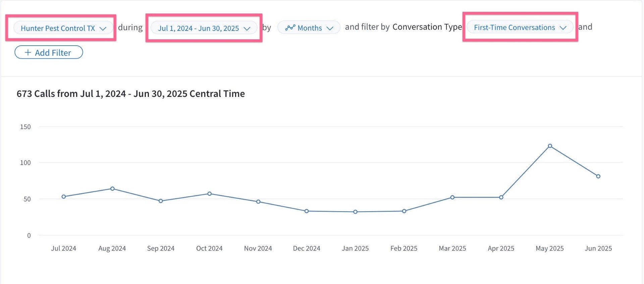Click the Add Filter button
The height and width of the screenshot is (284, 644).
pyautogui.click(x=49, y=52)
